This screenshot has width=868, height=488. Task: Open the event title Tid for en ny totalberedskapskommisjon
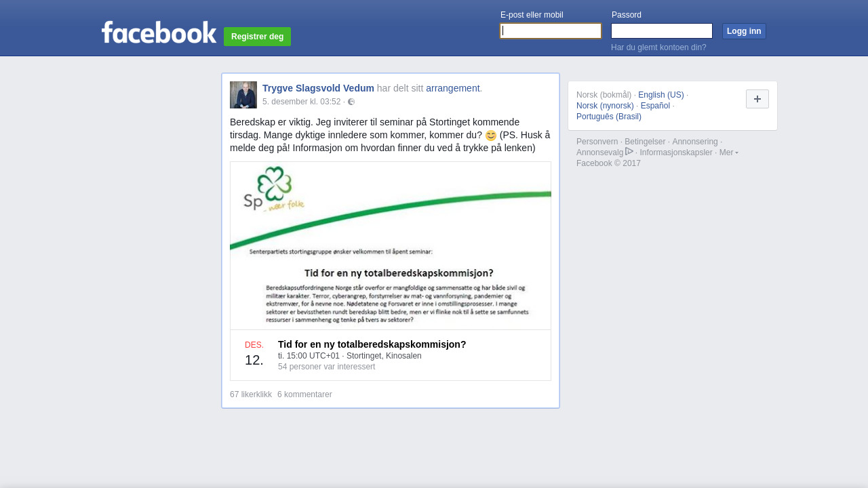[372, 344]
